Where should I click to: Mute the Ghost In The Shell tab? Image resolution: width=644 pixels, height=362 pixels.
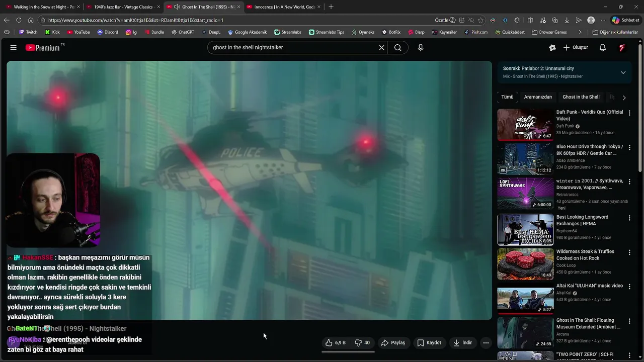pos(177,7)
